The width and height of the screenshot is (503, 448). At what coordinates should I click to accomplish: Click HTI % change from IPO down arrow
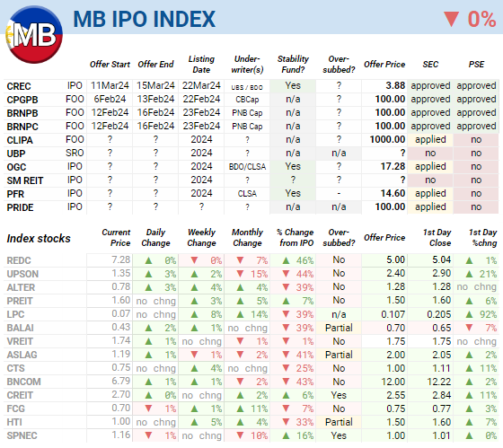(x=286, y=422)
